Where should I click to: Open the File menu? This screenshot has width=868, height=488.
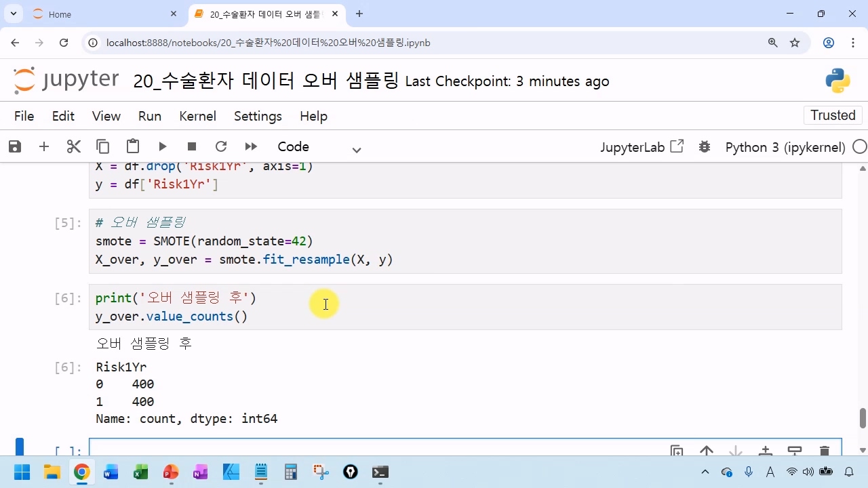point(24,116)
